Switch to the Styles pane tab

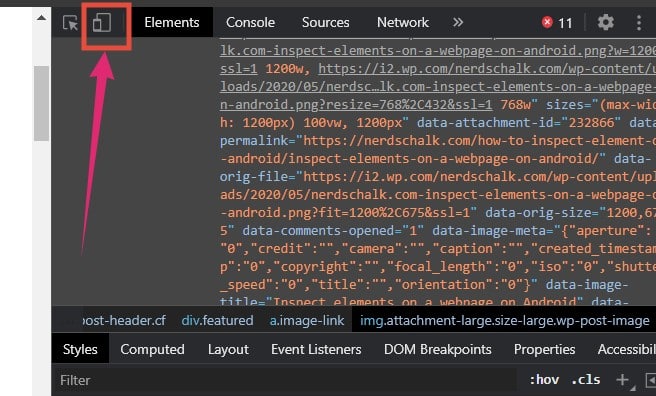(x=80, y=349)
